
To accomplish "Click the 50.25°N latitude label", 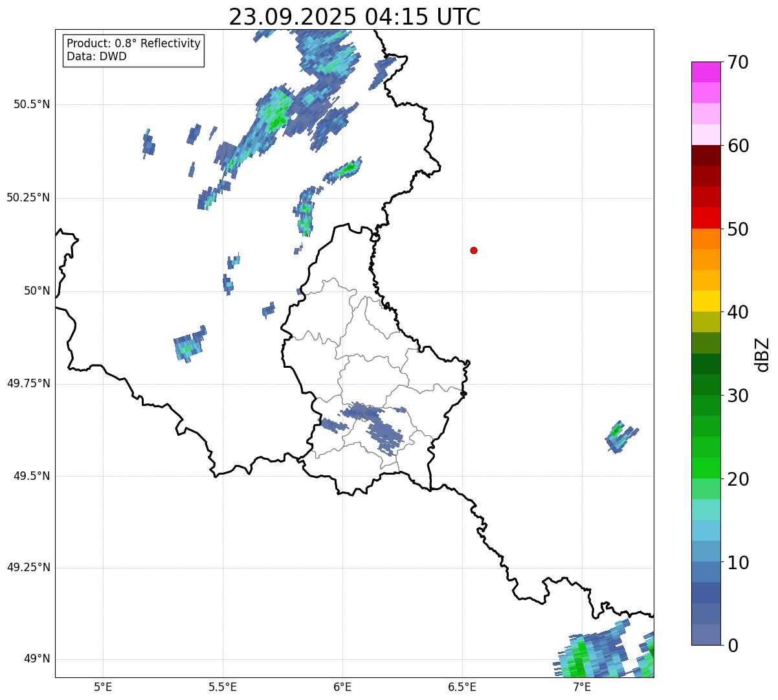I will 28,198.
